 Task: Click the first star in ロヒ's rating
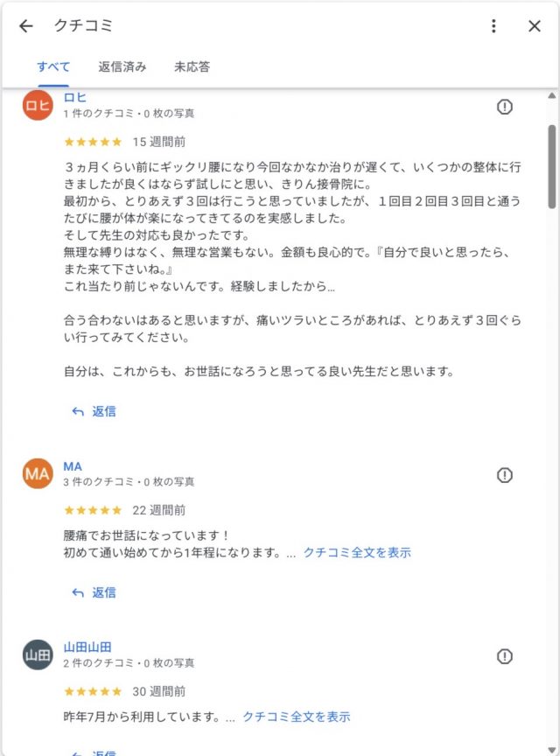click(70, 141)
